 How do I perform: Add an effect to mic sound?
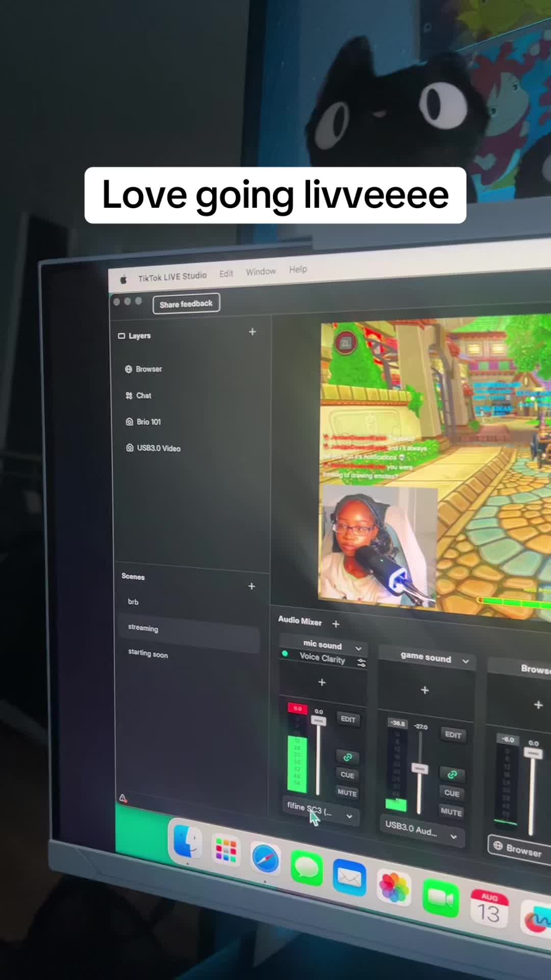pyautogui.click(x=322, y=682)
